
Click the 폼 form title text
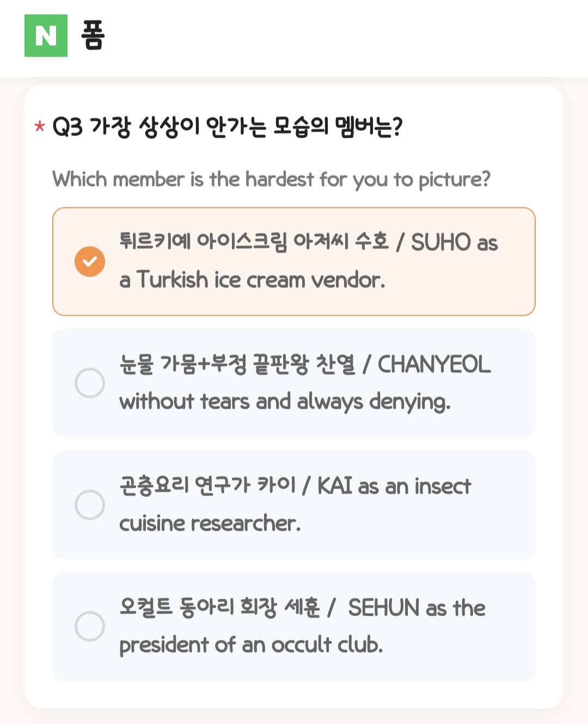[x=93, y=35]
